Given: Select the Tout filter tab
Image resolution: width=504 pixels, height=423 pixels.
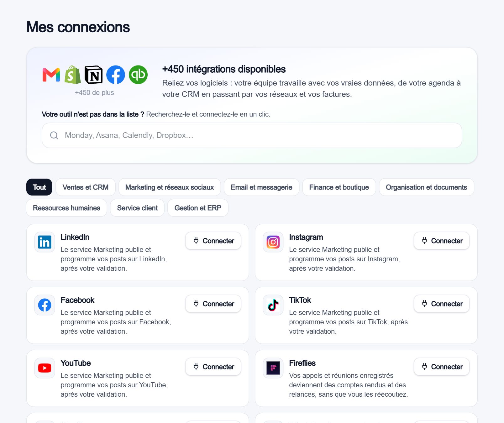Looking at the screenshot, I should point(39,187).
